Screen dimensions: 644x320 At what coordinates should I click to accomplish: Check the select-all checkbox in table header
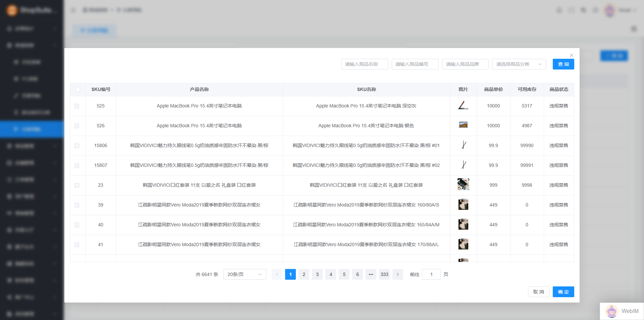pyautogui.click(x=78, y=89)
